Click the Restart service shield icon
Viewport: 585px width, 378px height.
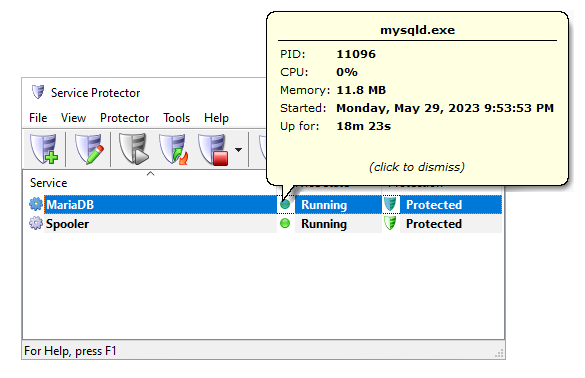click(173, 149)
